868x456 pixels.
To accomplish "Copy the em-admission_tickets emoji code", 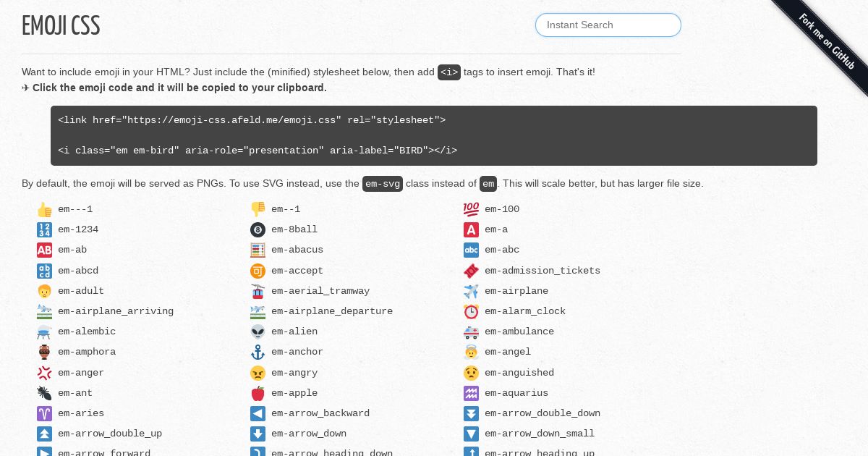I will [542, 271].
